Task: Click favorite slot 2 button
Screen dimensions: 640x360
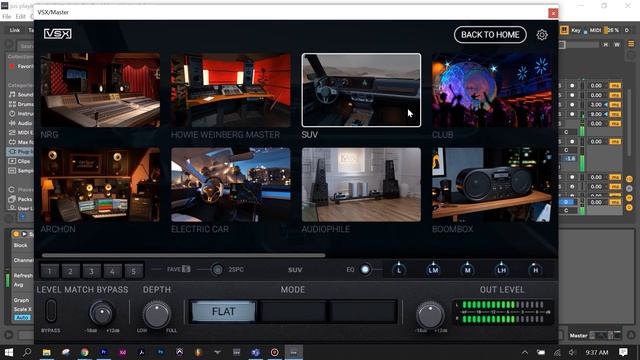Action: [71, 271]
